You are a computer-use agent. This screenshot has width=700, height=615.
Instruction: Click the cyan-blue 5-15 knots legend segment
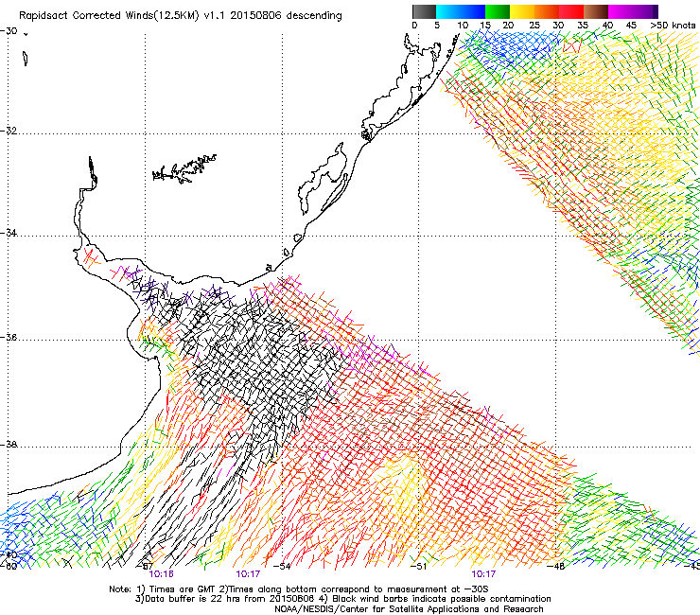click(x=461, y=11)
